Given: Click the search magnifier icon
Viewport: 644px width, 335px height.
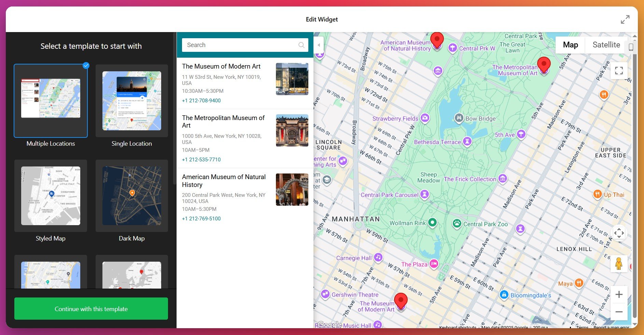Looking at the screenshot, I should 301,45.
